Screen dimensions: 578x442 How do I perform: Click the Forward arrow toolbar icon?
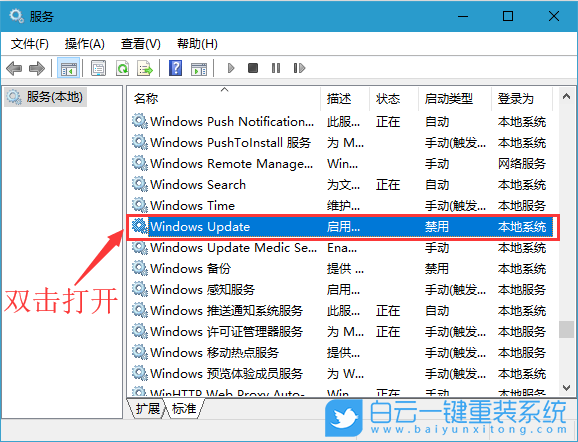point(36,68)
